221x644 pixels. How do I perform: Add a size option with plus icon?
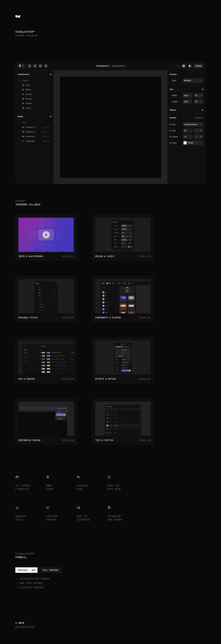pos(202,89)
